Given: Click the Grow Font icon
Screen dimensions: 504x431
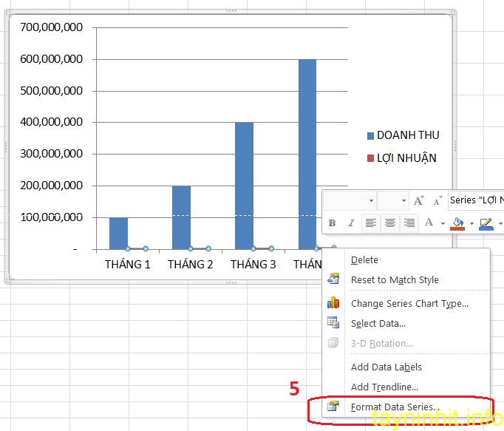Looking at the screenshot, I should [419, 200].
